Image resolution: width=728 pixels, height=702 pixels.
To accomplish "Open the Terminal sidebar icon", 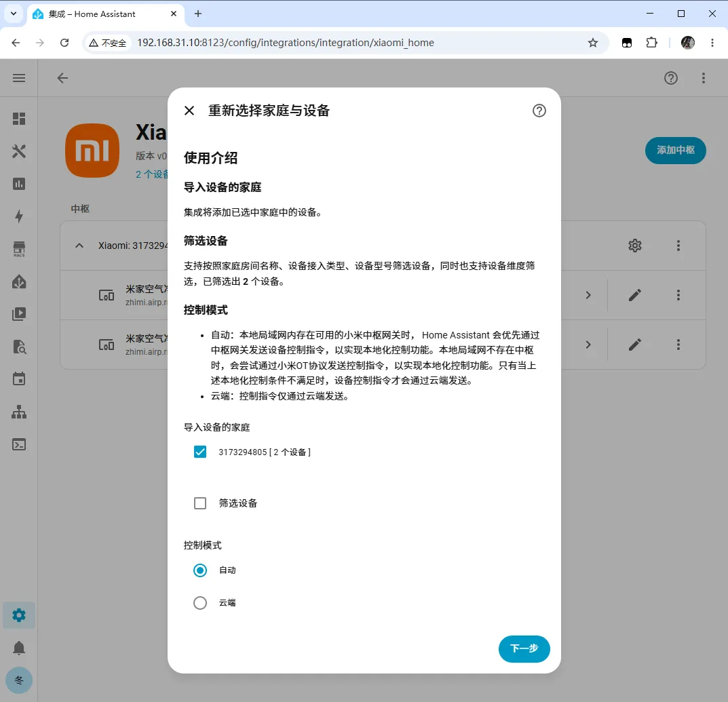I will pos(19,445).
